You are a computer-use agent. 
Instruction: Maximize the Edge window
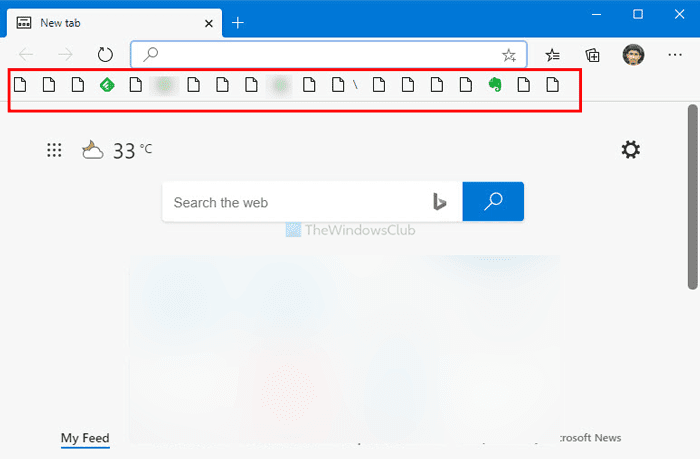tap(638, 14)
